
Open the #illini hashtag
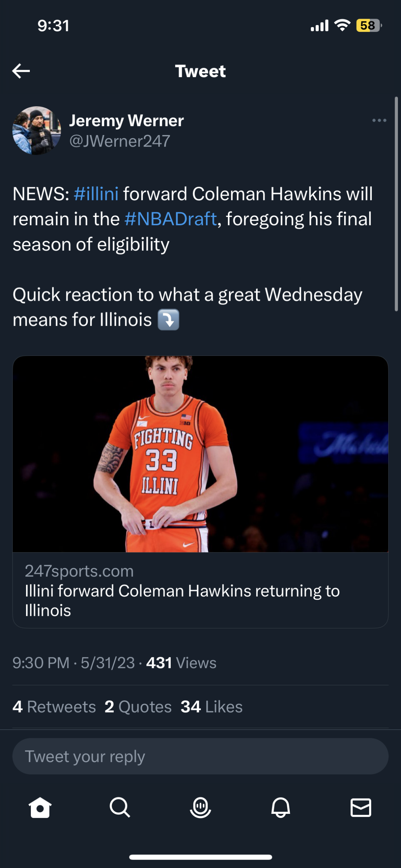pos(96,194)
